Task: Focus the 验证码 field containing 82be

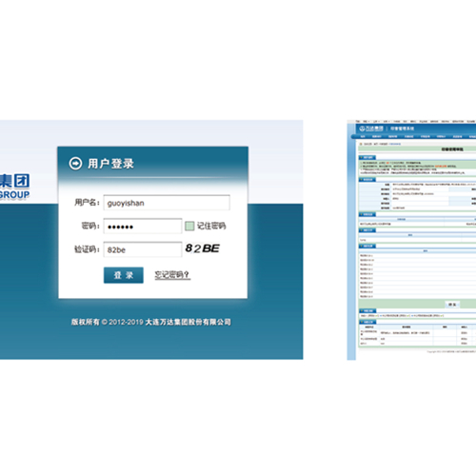Action: [x=143, y=249]
